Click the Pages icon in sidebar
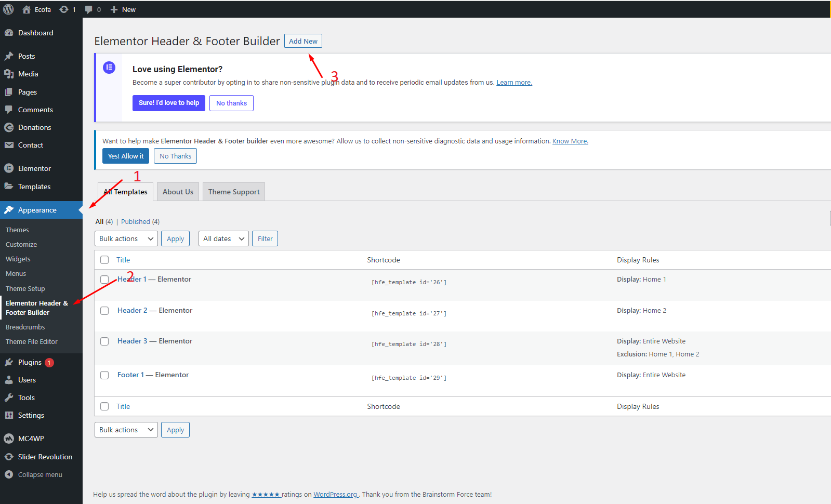Image resolution: width=831 pixels, height=504 pixels. pos(9,92)
